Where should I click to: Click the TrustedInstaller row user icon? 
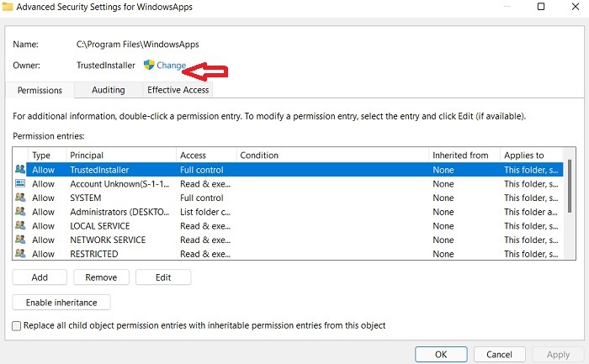coord(20,170)
